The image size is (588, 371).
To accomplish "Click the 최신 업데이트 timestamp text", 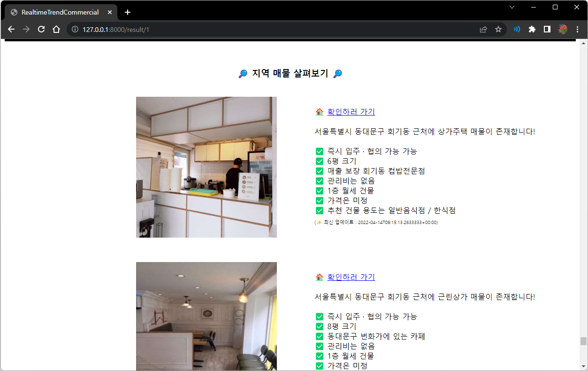I will [376, 223].
